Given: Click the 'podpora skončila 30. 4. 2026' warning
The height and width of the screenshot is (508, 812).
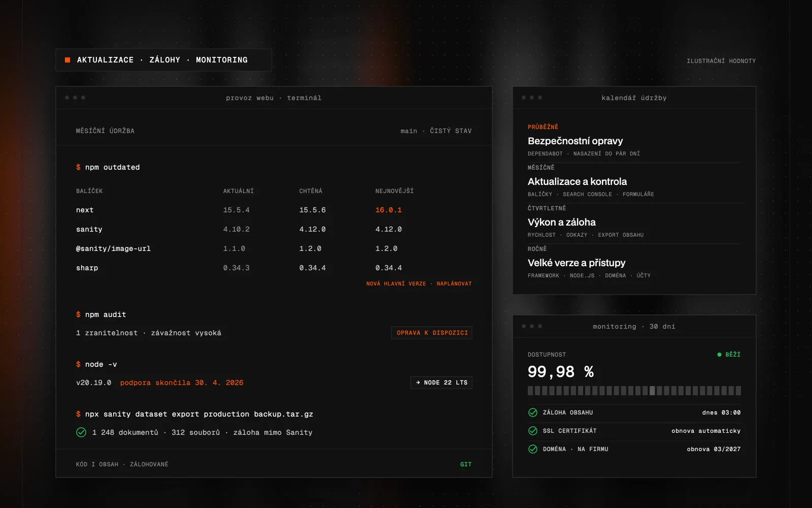Looking at the screenshot, I should [x=182, y=383].
